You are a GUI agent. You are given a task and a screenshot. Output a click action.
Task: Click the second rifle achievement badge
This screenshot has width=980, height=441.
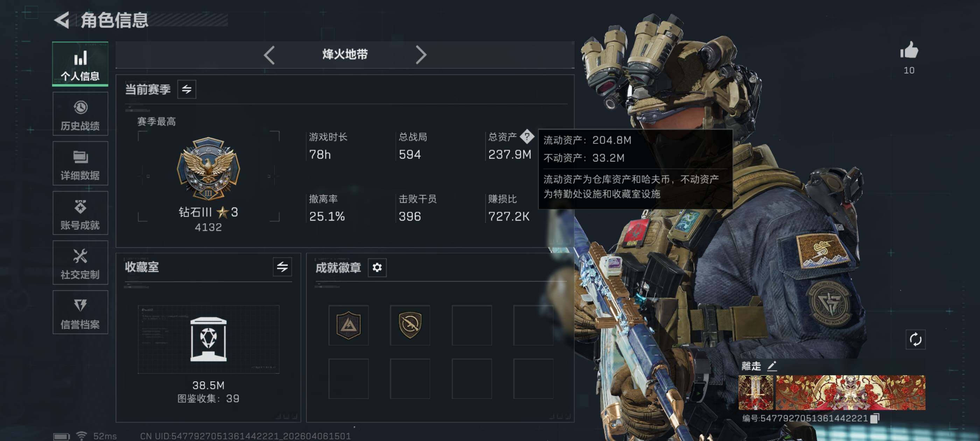[x=410, y=325]
